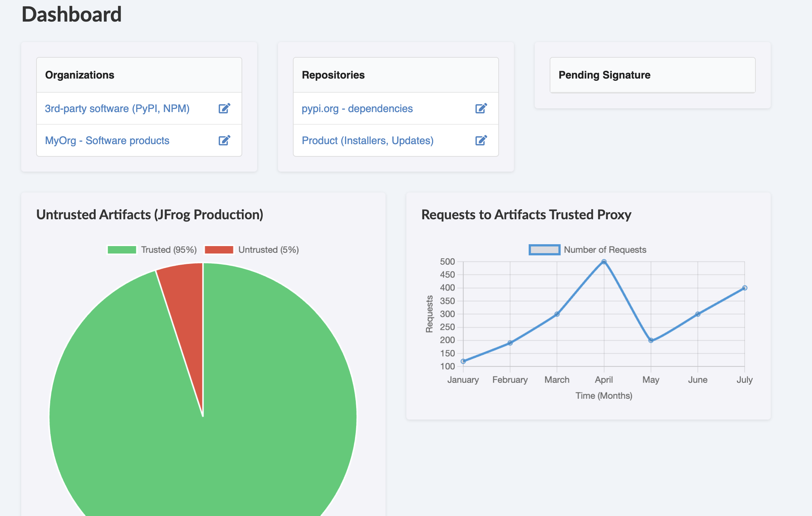The width and height of the screenshot is (812, 516).
Task: Select the April peak data point
Action: pos(604,262)
